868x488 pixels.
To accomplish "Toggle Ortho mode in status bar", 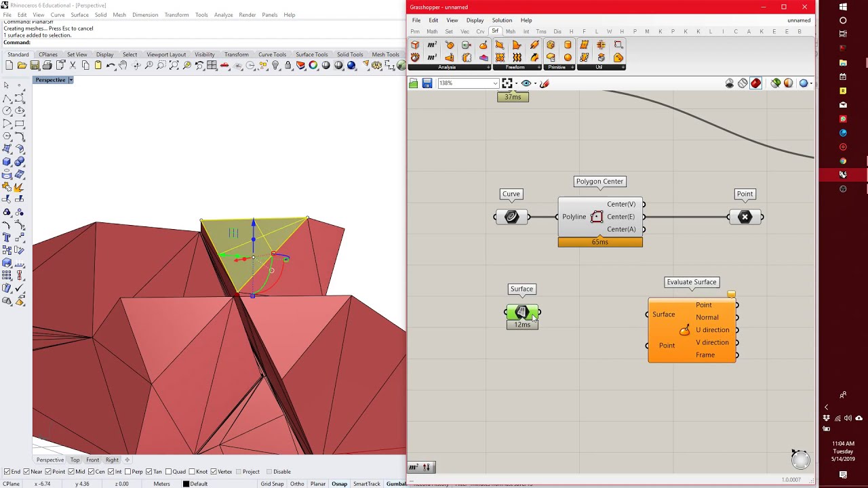I will 297,484.
